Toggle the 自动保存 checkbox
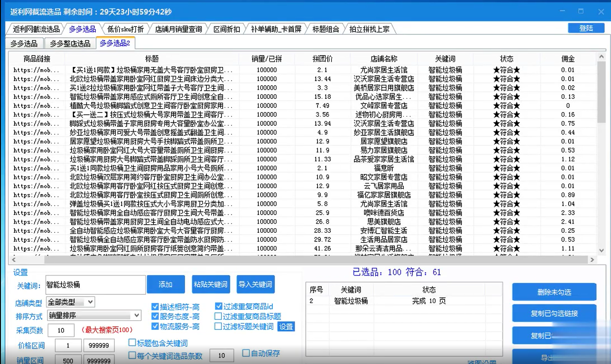The width and height of the screenshot is (611, 364). [x=246, y=353]
